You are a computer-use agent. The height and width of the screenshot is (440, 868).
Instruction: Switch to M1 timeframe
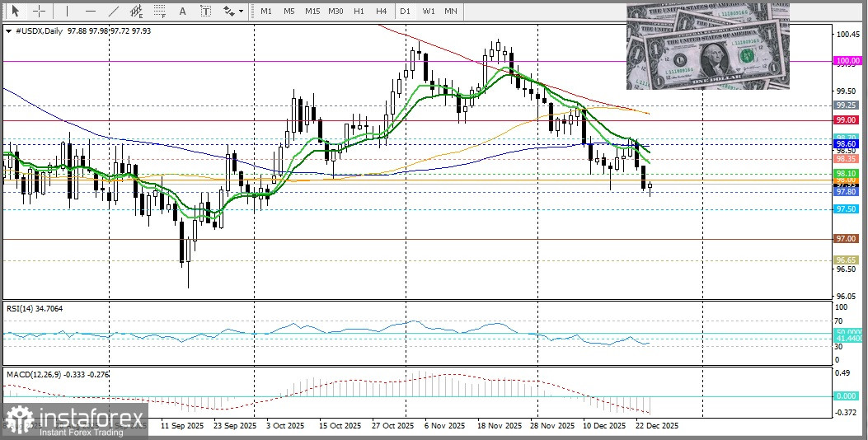[266, 12]
